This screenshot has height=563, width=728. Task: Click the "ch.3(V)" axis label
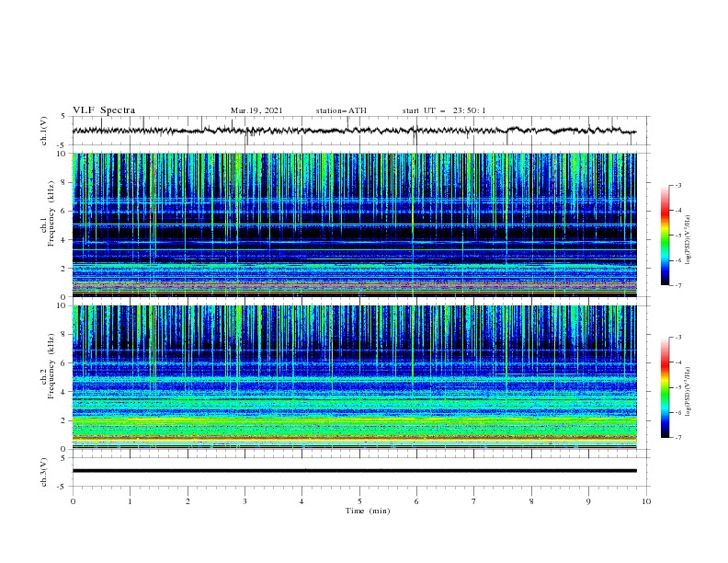(44, 472)
